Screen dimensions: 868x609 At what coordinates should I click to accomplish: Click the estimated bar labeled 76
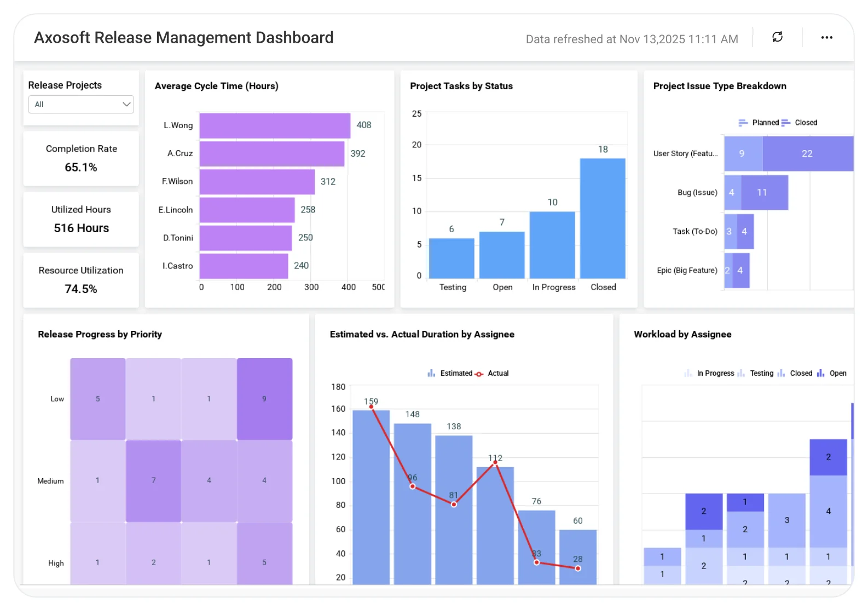pos(536,548)
